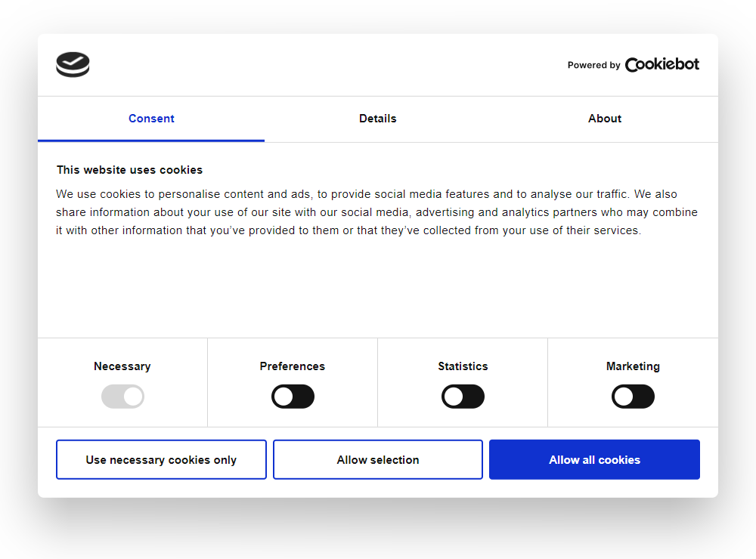Select the Consent tab
Viewport: 756px width, 559px height.
151,119
